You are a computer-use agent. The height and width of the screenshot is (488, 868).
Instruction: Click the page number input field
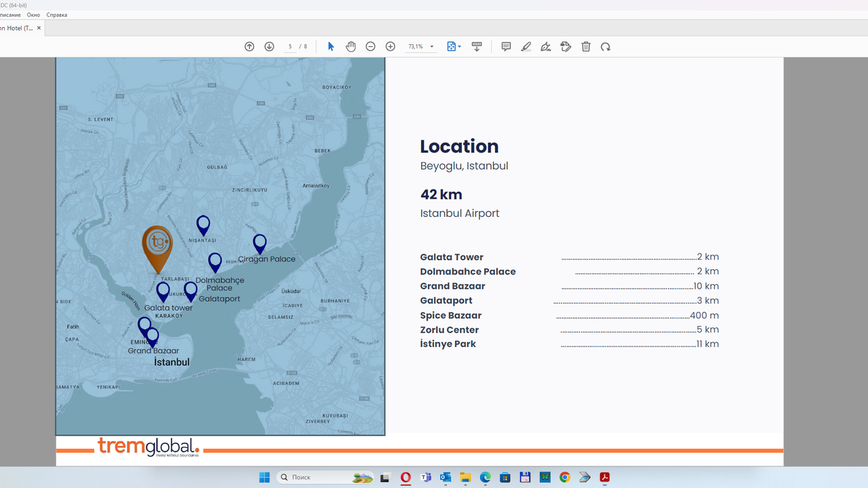click(290, 47)
